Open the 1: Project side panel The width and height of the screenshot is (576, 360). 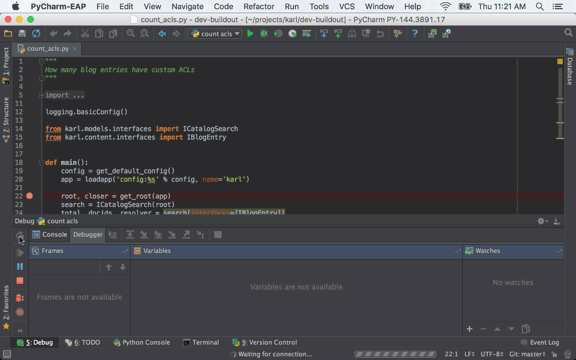[x=6, y=65]
